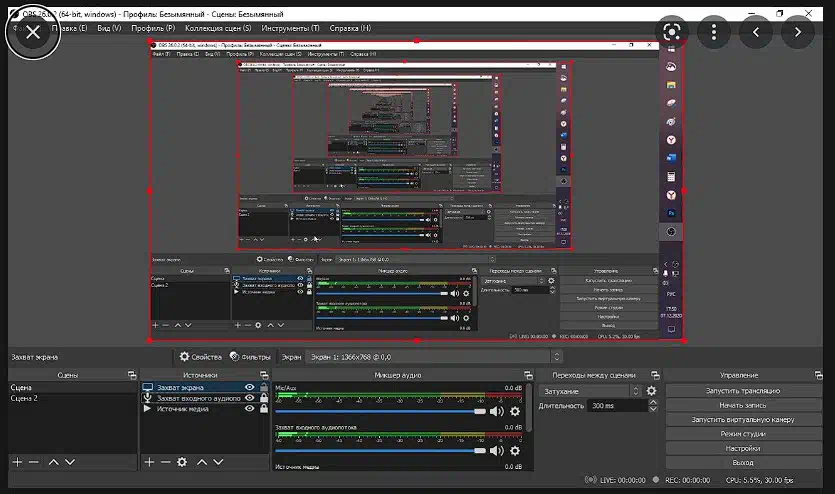
Task: Toggle visibility of Источник медиа source
Action: (249, 408)
